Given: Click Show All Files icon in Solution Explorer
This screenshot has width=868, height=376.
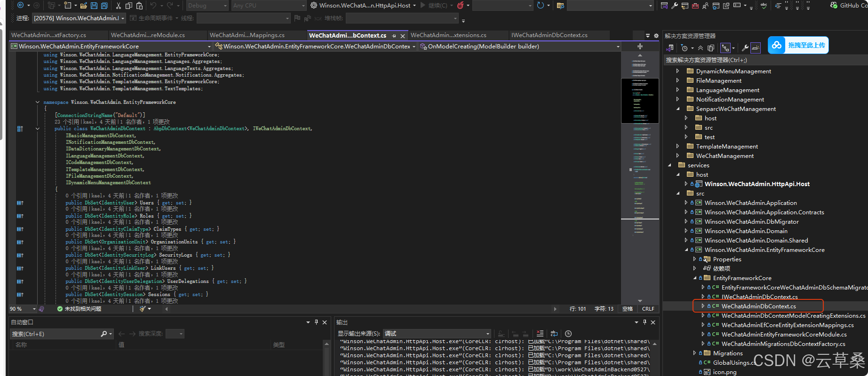Looking at the screenshot, I should (x=711, y=48).
